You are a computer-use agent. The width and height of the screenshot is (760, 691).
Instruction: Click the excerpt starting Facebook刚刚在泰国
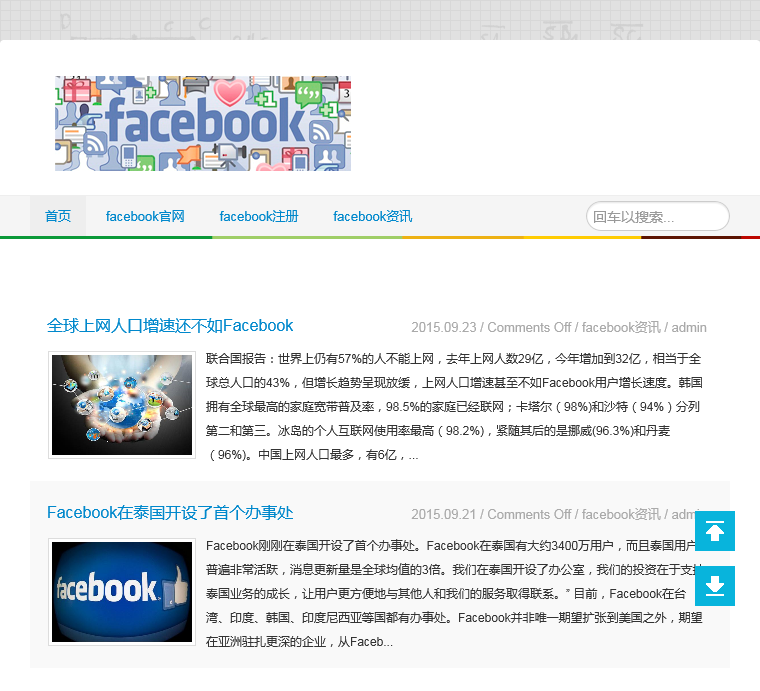point(454,594)
